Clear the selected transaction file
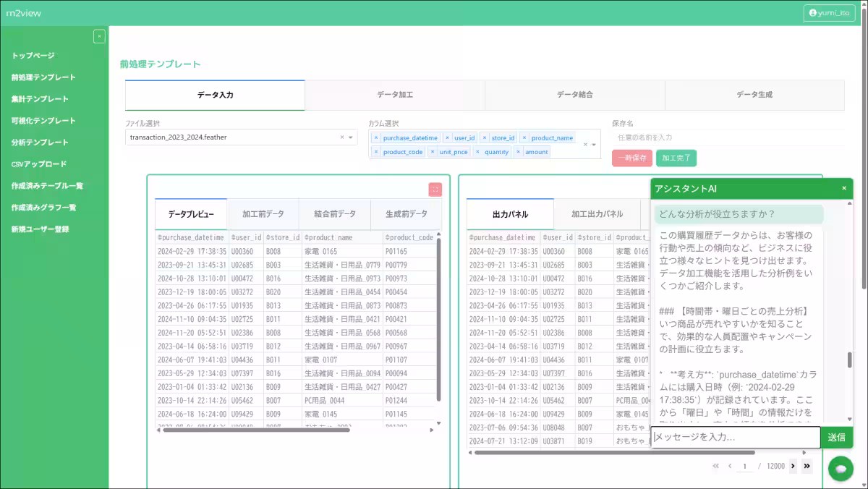 pos(342,137)
